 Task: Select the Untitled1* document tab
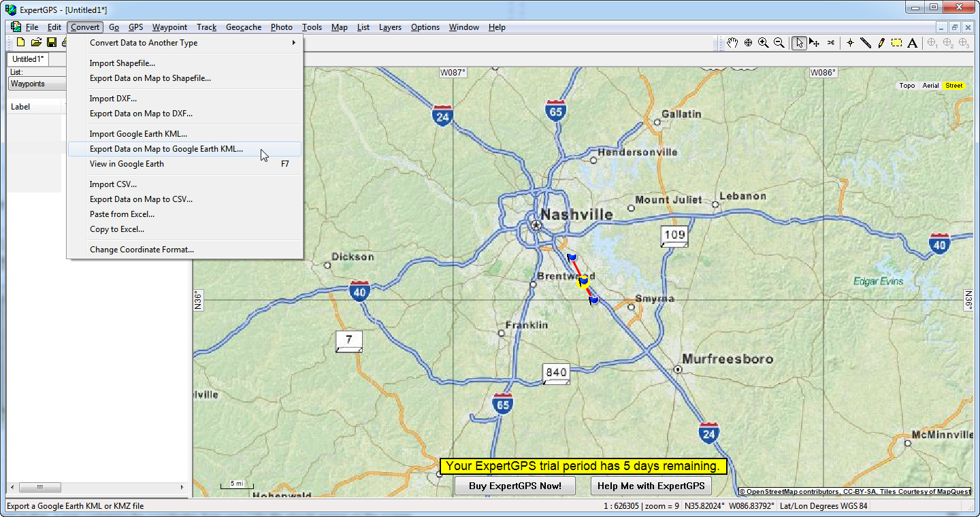point(28,59)
